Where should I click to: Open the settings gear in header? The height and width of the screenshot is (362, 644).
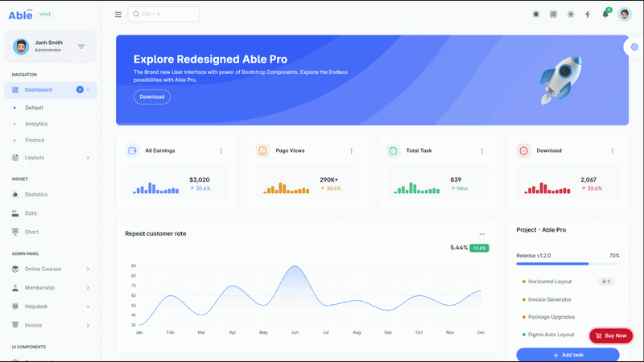(571, 14)
